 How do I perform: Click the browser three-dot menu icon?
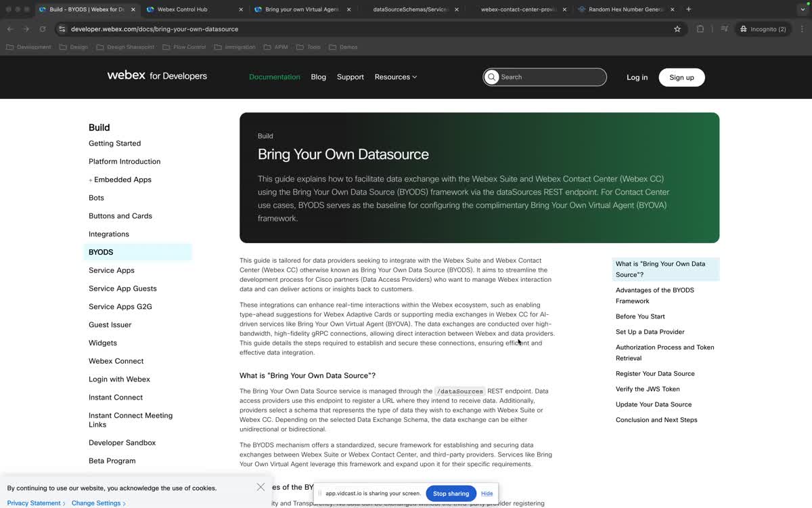tap(802, 29)
